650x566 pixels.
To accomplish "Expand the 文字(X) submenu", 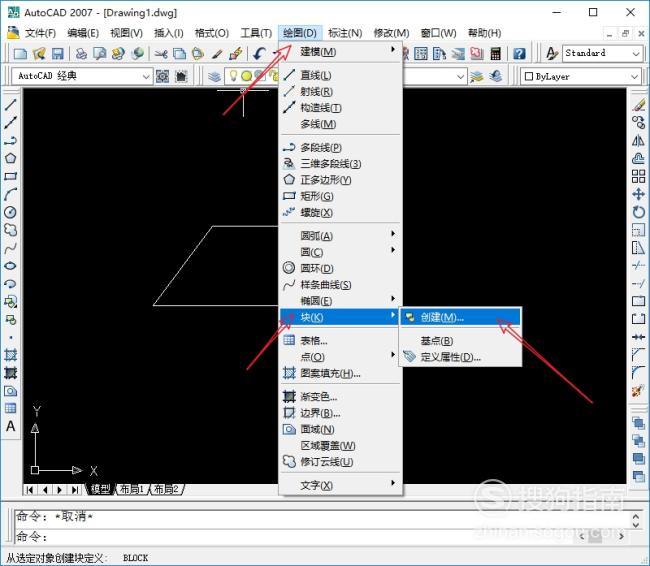I will [x=341, y=485].
